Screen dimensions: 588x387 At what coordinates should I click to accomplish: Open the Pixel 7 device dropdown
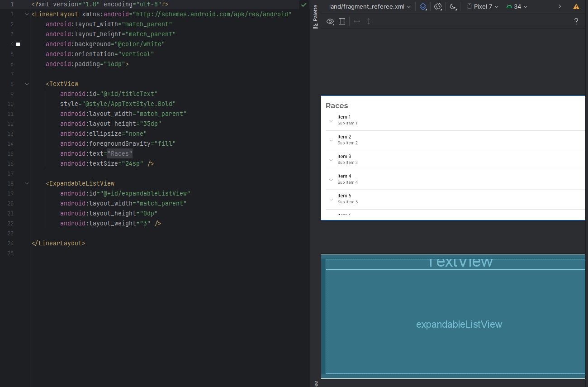pos(483,7)
